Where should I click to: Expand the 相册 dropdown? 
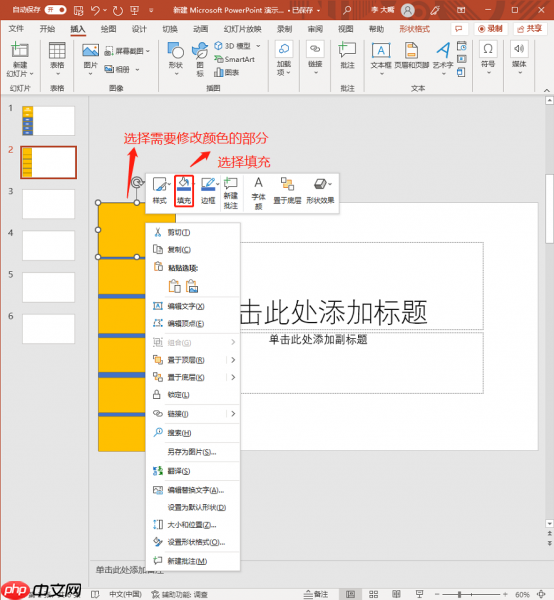coord(137,69)
